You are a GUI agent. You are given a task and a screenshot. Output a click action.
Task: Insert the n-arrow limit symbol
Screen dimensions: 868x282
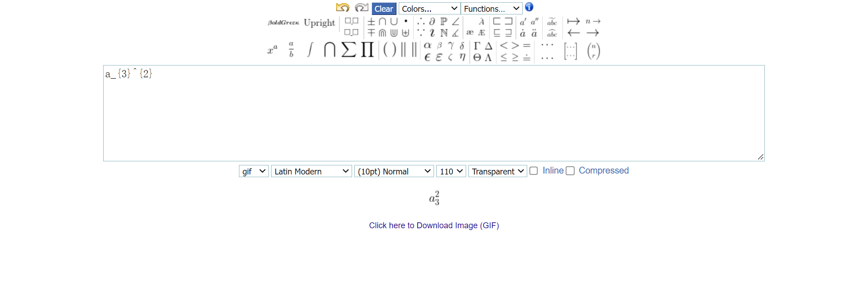point(593,21)
